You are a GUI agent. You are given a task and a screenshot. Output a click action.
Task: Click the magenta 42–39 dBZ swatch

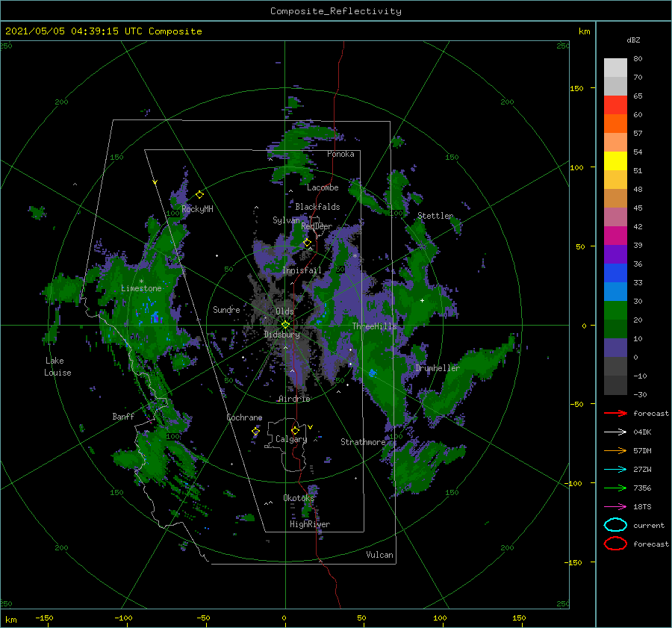click(x=615, y=235)
